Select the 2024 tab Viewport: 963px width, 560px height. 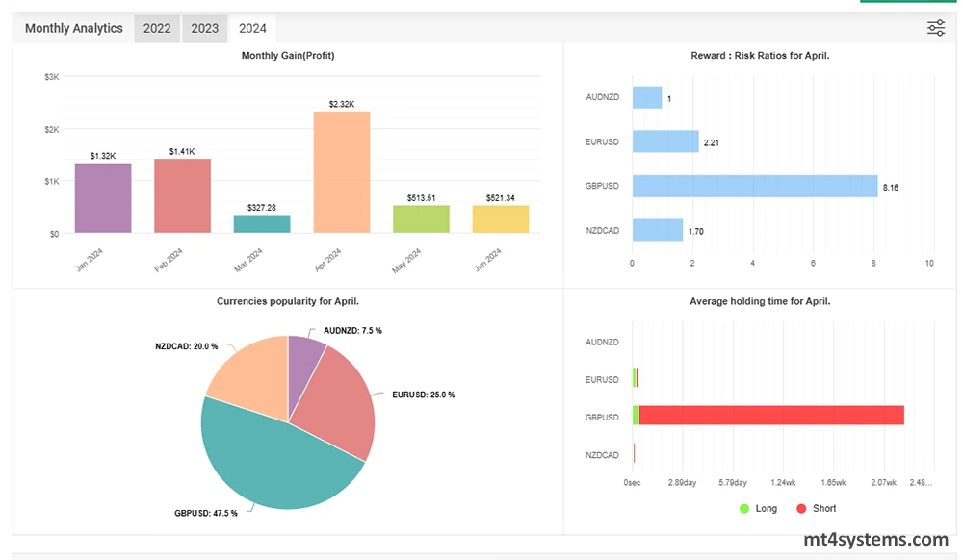tap(252, 28)
